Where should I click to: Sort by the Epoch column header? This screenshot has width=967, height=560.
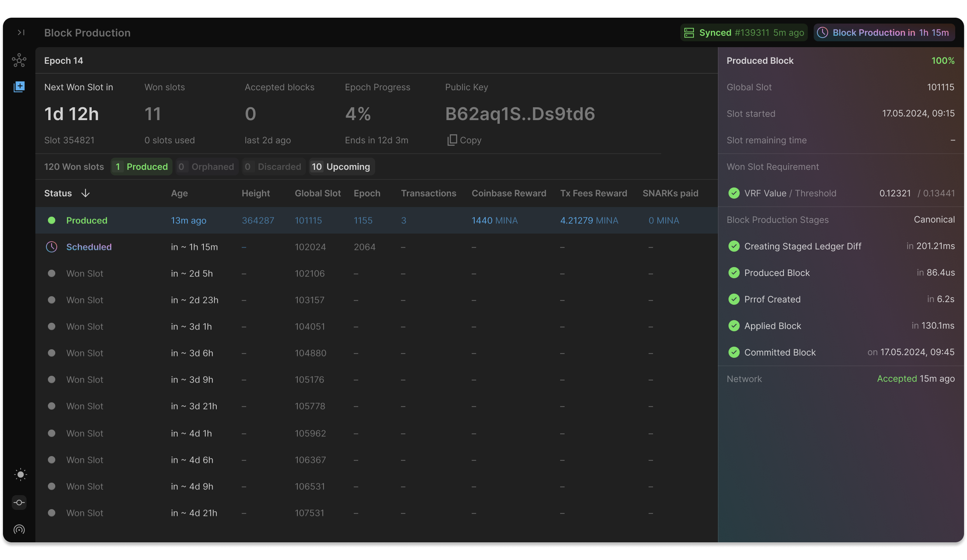(x=367, y=193)
